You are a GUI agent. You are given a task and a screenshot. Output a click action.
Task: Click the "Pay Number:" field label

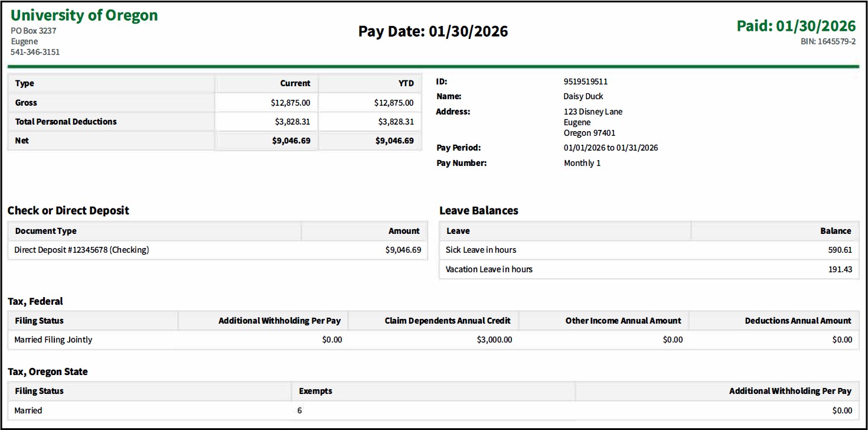[461, 163]
